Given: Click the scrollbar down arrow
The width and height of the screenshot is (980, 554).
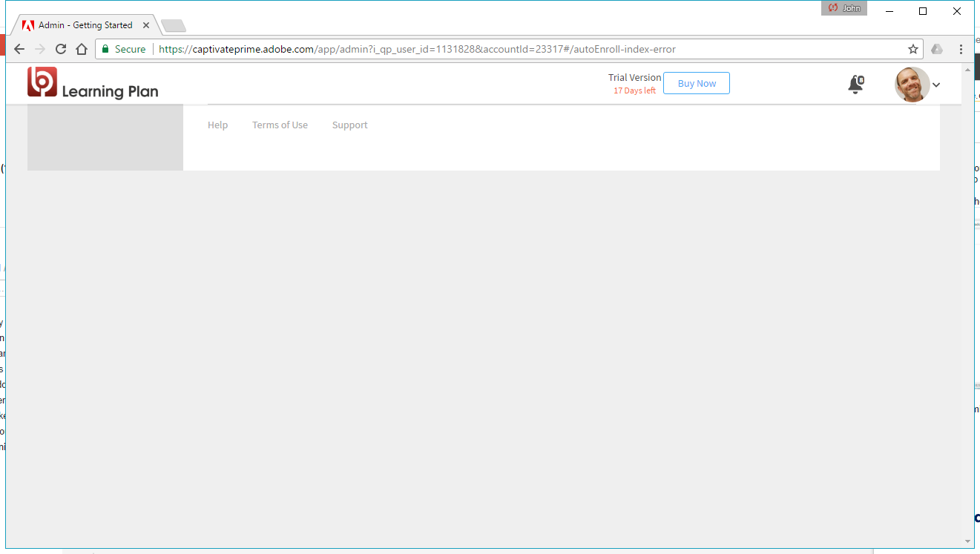Looking at the screenshot, I should [967, 541].
